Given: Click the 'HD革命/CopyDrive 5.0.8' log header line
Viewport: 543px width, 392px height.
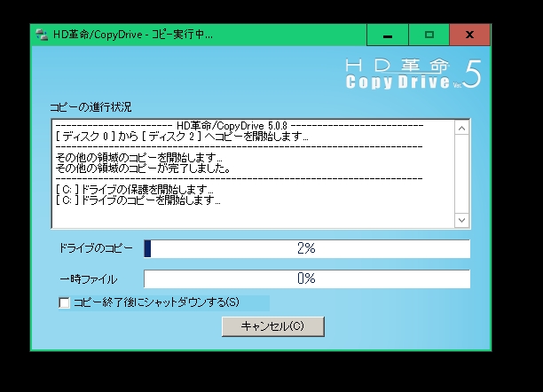Looking at the screenshot, I should (240, 126).
